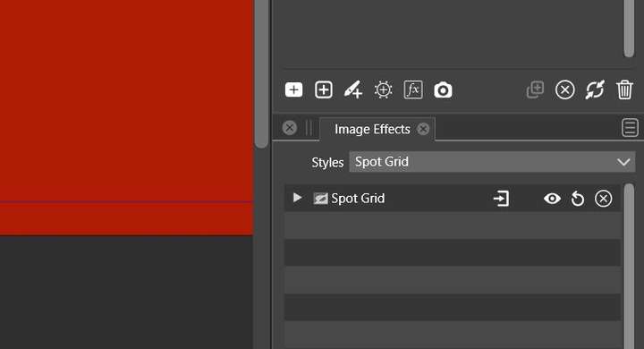Image resolution: width=644 pixels, height=349 pixels.
Task: Click the panel drag handle grip
Action: click(x=309, y=128)
